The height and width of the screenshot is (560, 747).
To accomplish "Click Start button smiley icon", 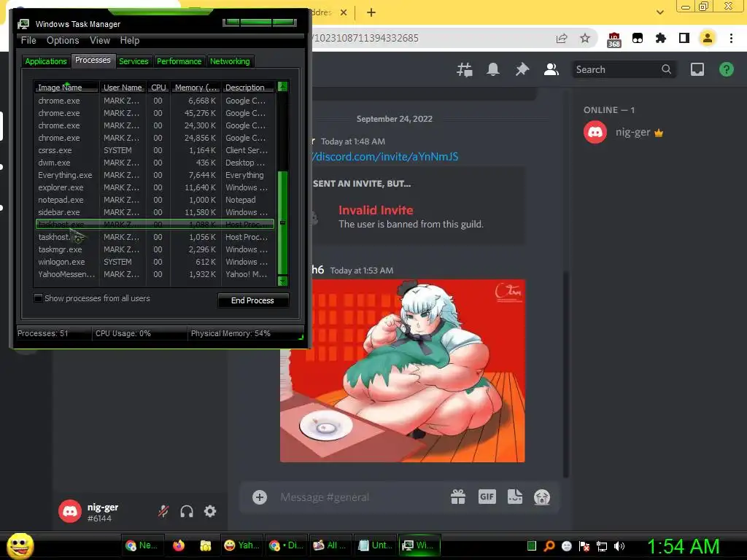I will coord(20,545).
